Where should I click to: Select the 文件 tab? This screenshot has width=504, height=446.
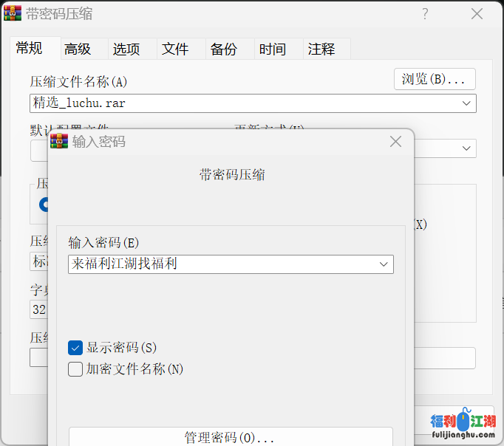pyautogui.click(x=175, y=49)
